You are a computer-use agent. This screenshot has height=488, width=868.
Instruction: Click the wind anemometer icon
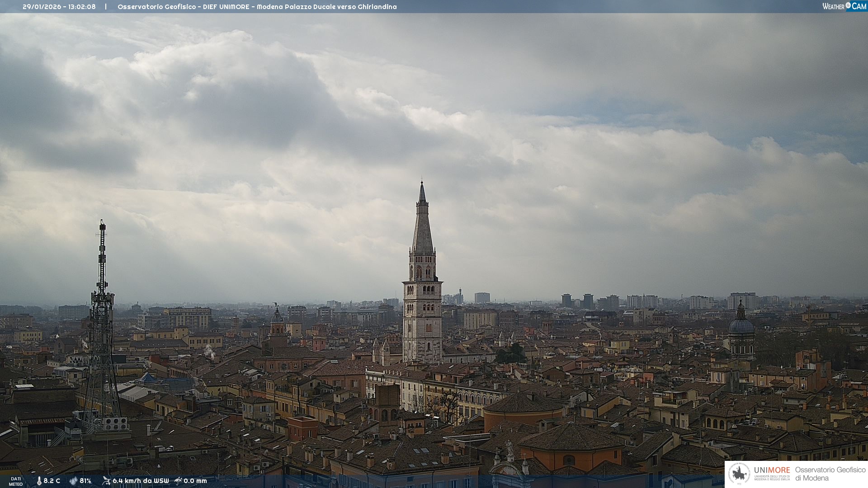(106, 481)
